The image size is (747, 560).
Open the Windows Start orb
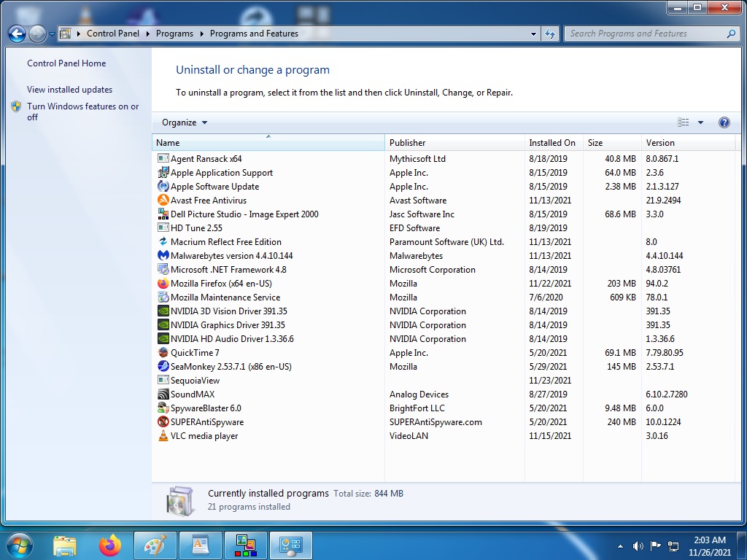coord(19,545)
